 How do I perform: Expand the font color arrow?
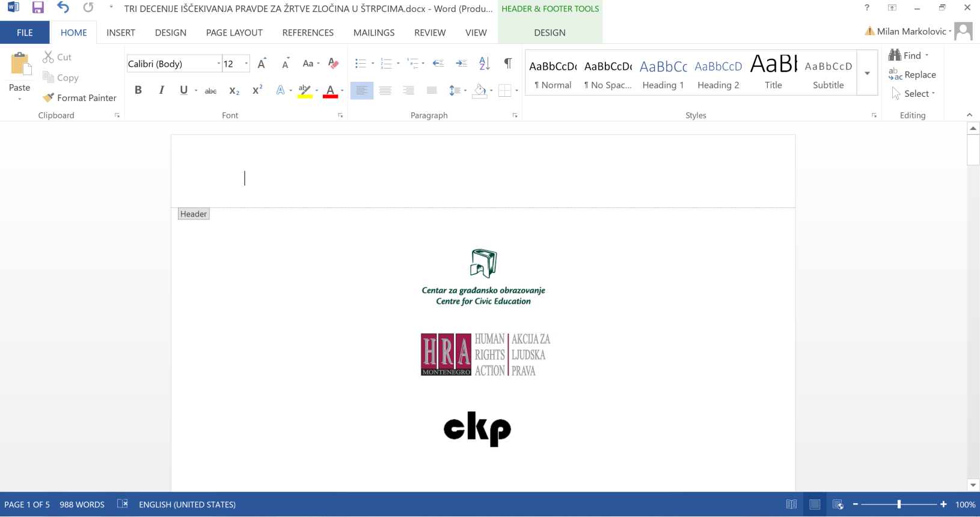tap(342, 91)
